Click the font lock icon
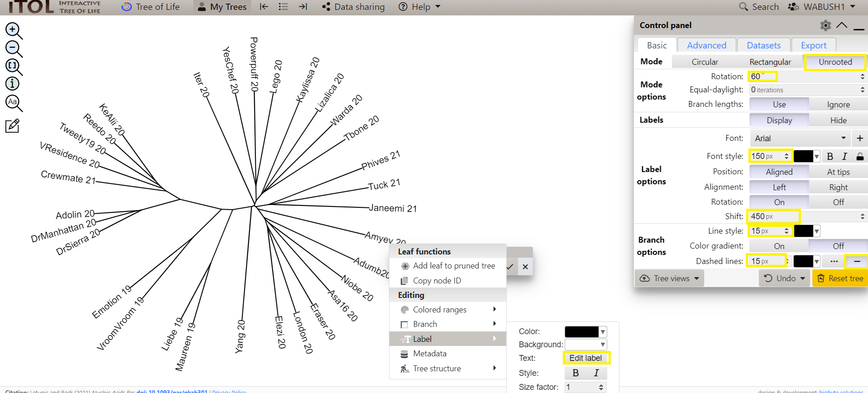Screen dimensions: 868x393 click(x=860, y=157)
